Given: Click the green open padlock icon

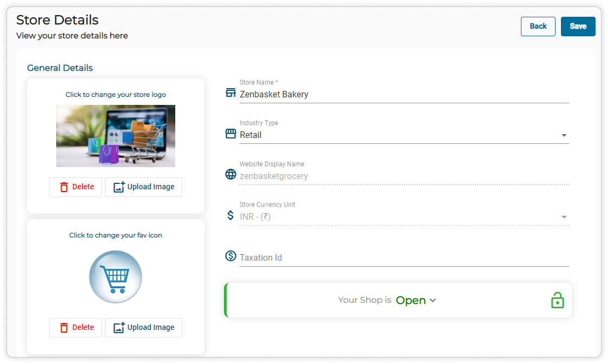Looking at the screenshot, I should click(557, 300).
